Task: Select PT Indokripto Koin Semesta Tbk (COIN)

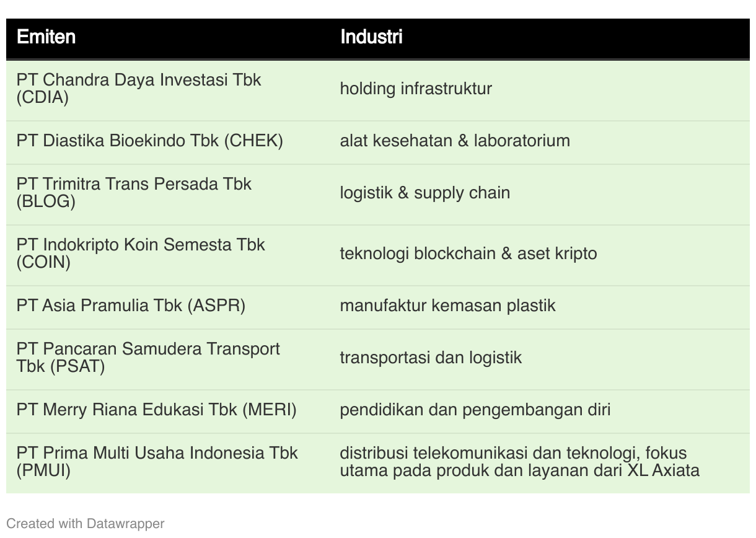Action: point(141,254)
